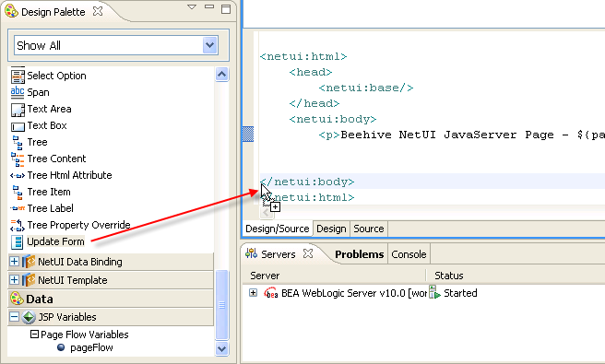
Task: Click the <netui:base/> tag in source
Action: coord(366,88)
